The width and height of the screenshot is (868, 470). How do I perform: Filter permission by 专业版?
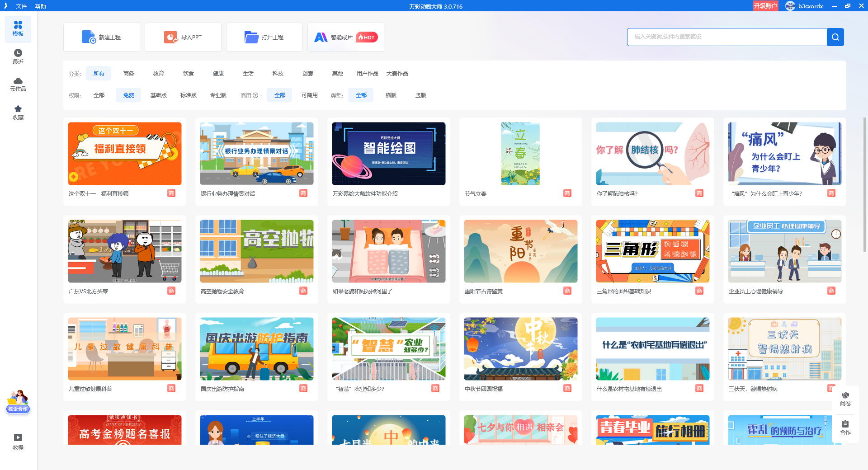pyautogui.click(x=218, y=95)
